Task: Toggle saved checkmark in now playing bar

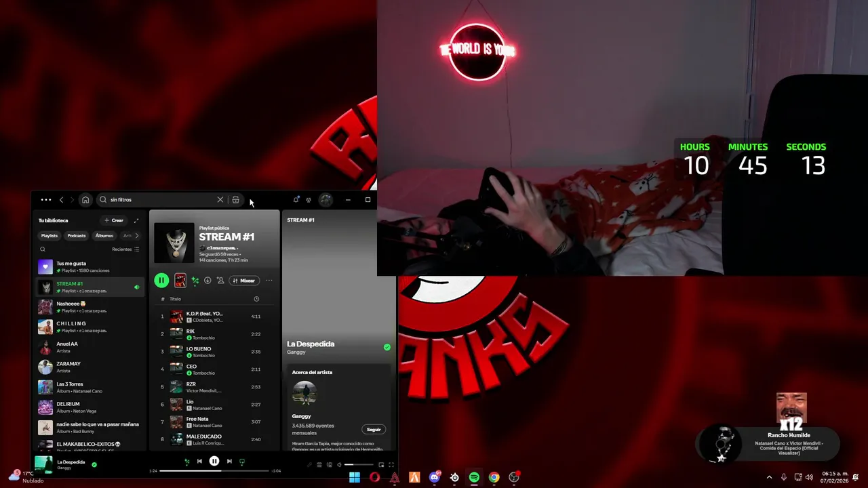Action: point(94,464)
